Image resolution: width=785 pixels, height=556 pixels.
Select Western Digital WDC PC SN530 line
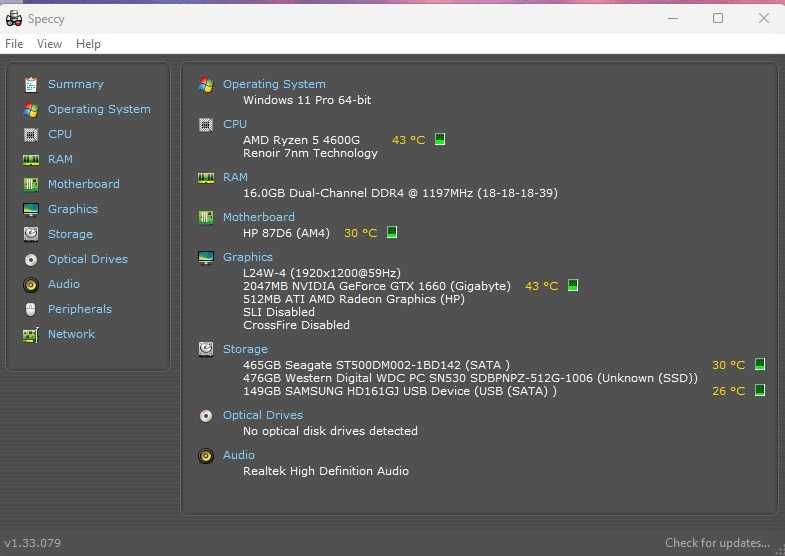tap(470, 378)
